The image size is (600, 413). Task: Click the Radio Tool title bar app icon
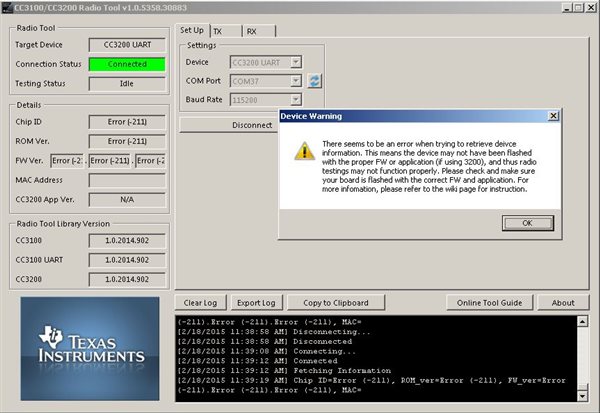coord(7,7)
